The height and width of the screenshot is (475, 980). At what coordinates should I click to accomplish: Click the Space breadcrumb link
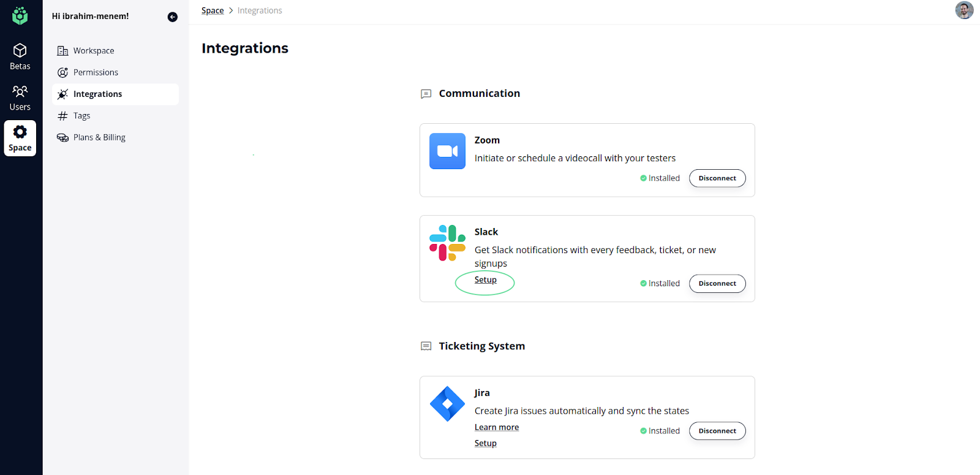pos(213,10)
